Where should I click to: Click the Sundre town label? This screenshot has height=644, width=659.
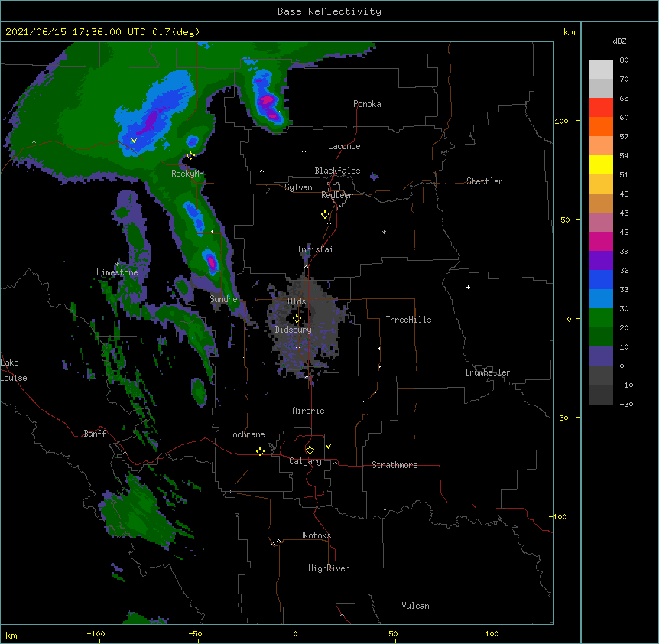223,299
